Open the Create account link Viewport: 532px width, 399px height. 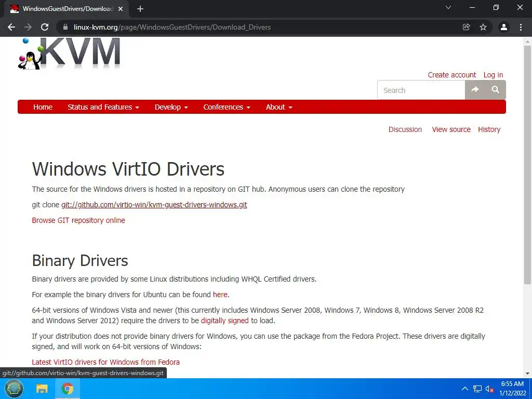point(451,75)
